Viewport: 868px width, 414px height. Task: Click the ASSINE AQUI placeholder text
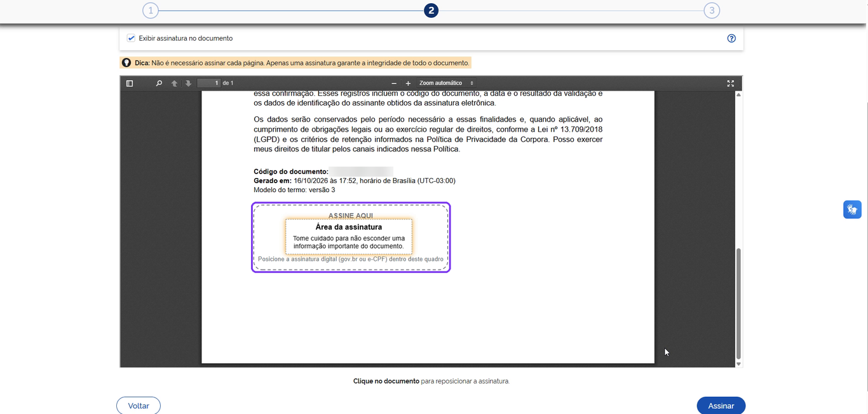pyautogui.click(x=351, y=216)
